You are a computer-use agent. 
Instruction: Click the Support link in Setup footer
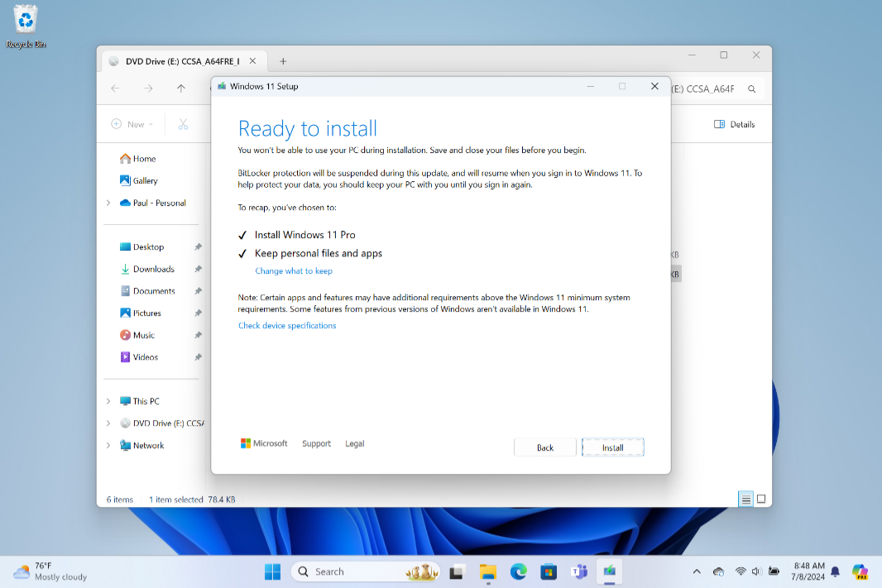pyautogui.click(x=316, y=444)
